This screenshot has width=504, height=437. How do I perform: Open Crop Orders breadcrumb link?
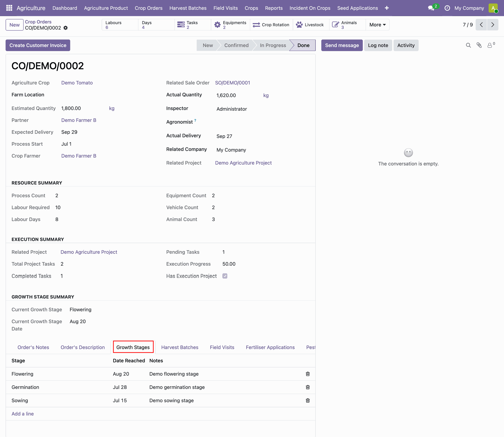[38, 22]
